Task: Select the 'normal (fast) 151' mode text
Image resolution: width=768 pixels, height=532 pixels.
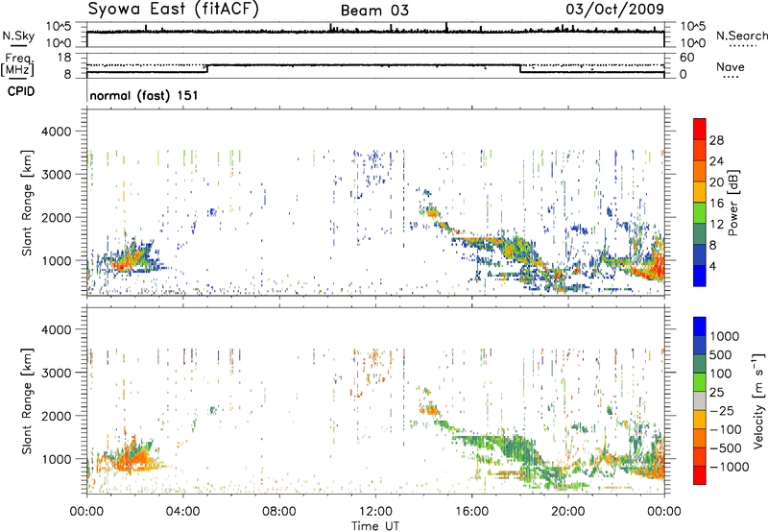Action: point(144,95)
